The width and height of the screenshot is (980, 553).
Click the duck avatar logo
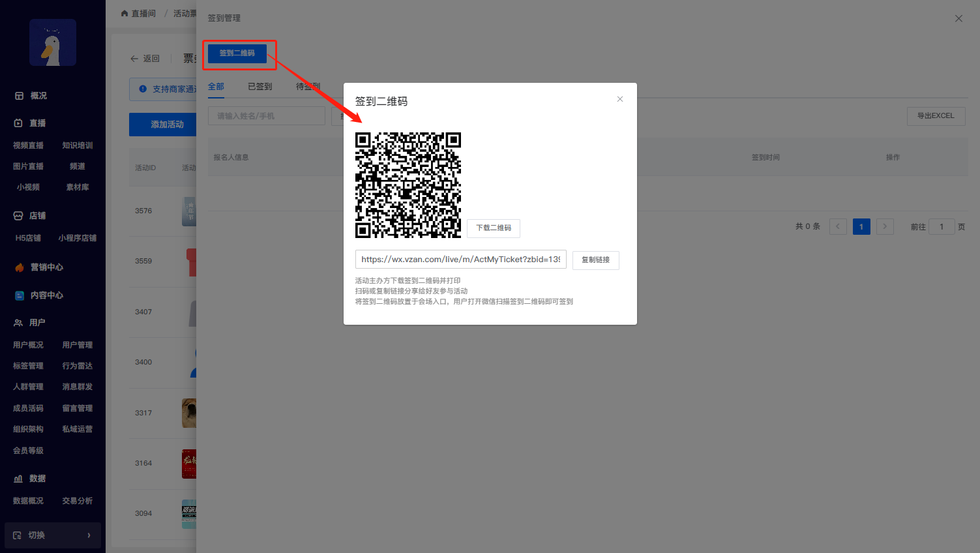tap(53, 42)
